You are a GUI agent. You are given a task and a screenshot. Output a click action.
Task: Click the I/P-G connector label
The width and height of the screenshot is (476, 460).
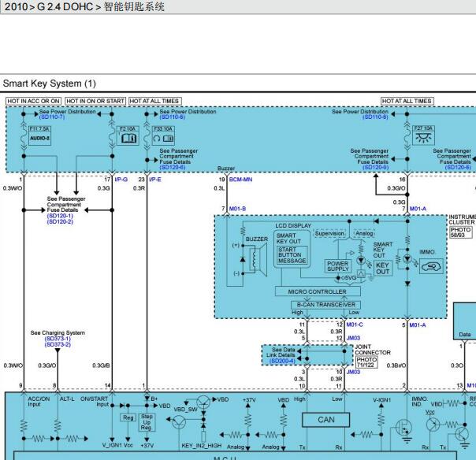121,180
